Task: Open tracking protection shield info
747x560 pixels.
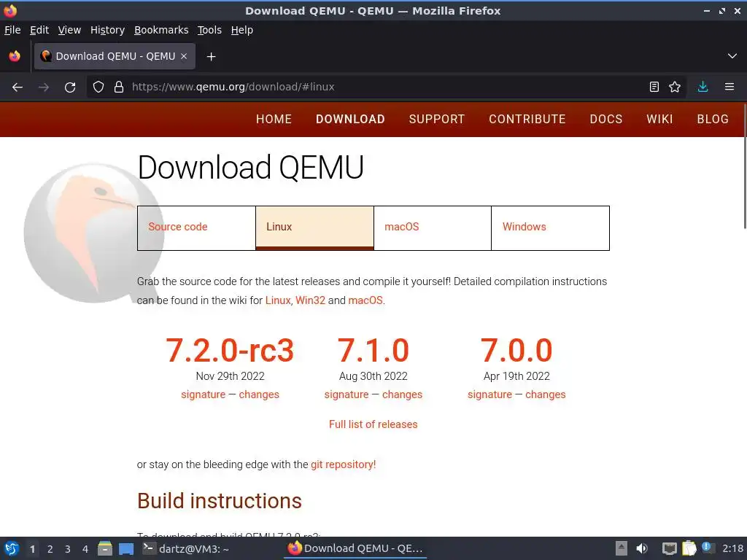Action: [98, 87]
